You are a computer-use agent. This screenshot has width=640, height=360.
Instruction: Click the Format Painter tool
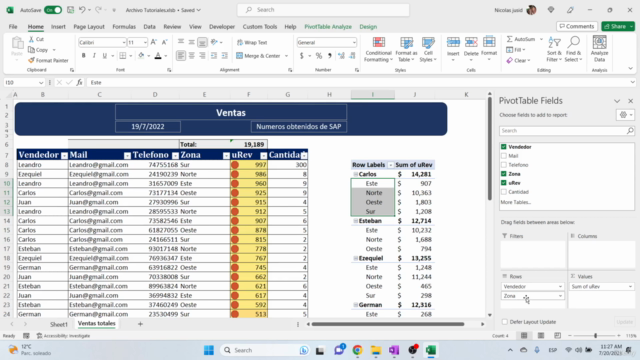tap(48, 60)
